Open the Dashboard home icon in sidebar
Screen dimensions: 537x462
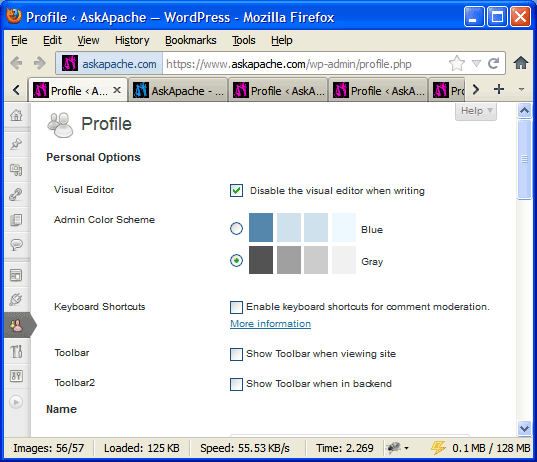tap(16, 115)
